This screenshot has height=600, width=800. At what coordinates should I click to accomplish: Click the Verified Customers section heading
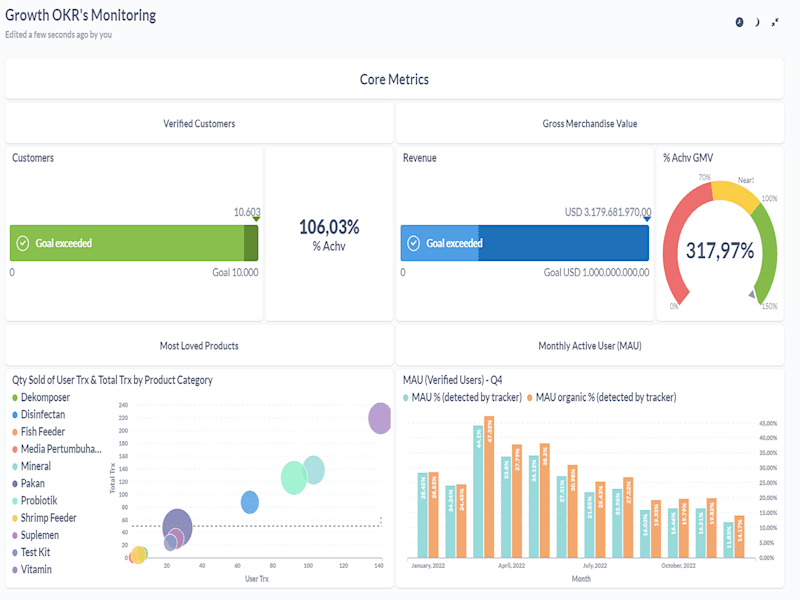199,123
